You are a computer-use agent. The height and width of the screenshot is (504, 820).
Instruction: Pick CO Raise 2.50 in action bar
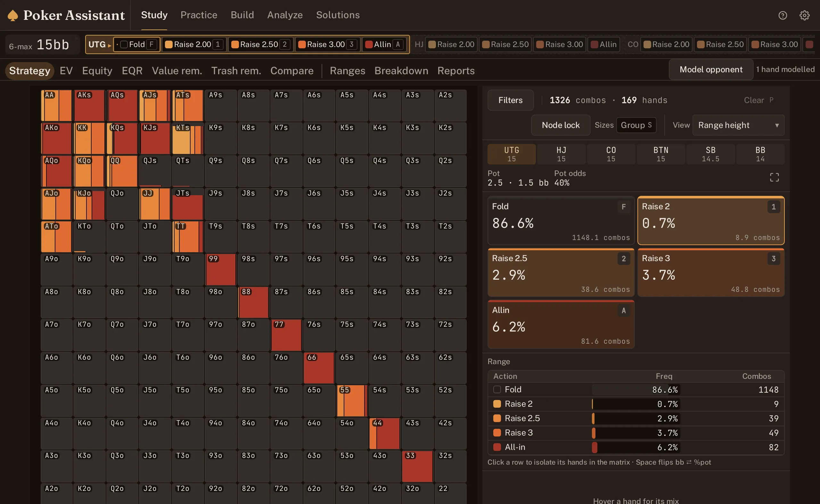click(x=720, y=45)
